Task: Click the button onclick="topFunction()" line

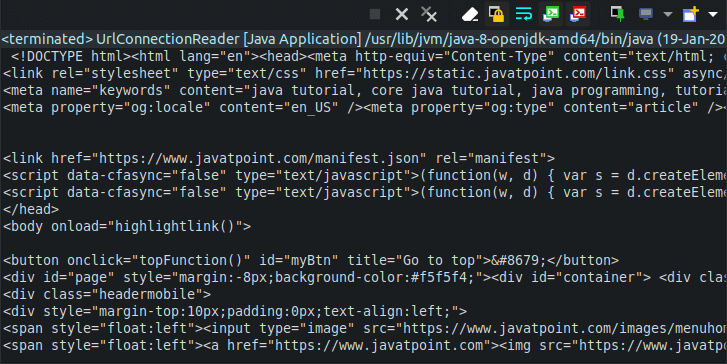Action: 311,261
